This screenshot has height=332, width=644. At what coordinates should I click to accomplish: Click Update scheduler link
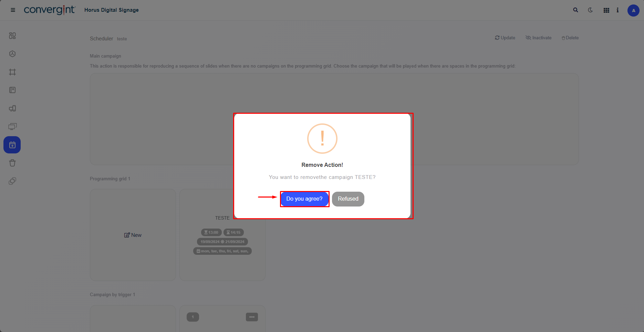coord(505,38)
